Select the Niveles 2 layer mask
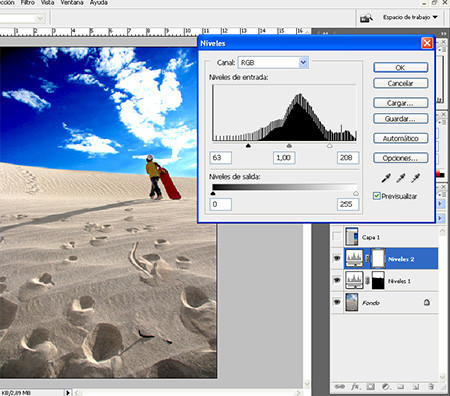 [378, 258]
